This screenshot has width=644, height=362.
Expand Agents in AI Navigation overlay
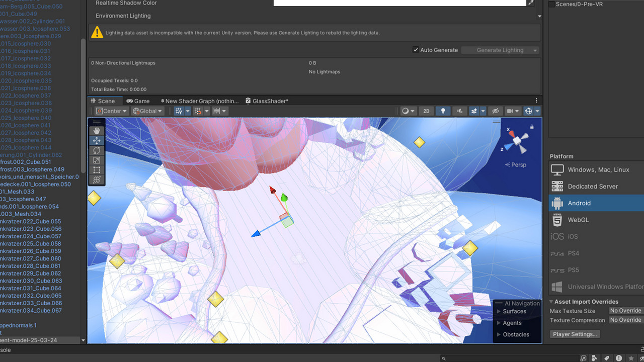click(x=499, y=323)
